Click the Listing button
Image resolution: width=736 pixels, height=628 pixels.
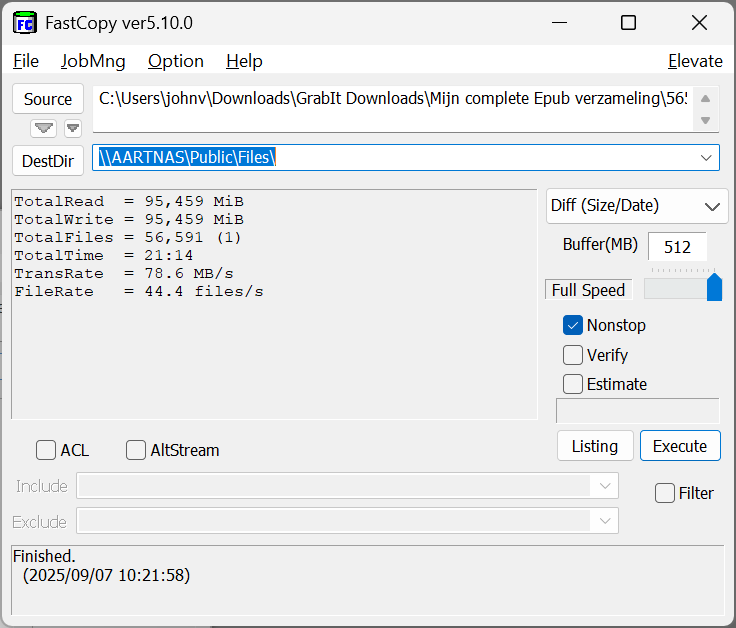click(x=595, y=446)
